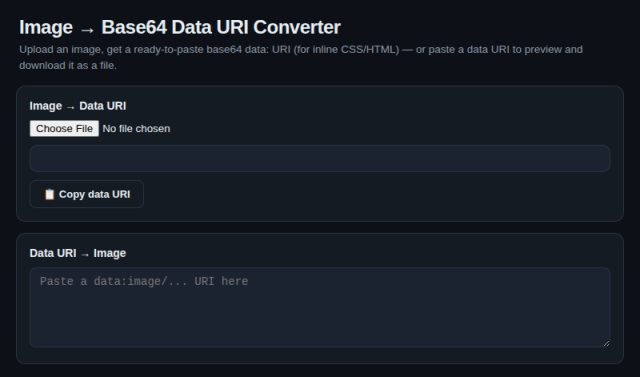Viewport: 640px width, 377px height.
Task: Click the clipboard icon on Copy button
Action: [x=49, y=194]
